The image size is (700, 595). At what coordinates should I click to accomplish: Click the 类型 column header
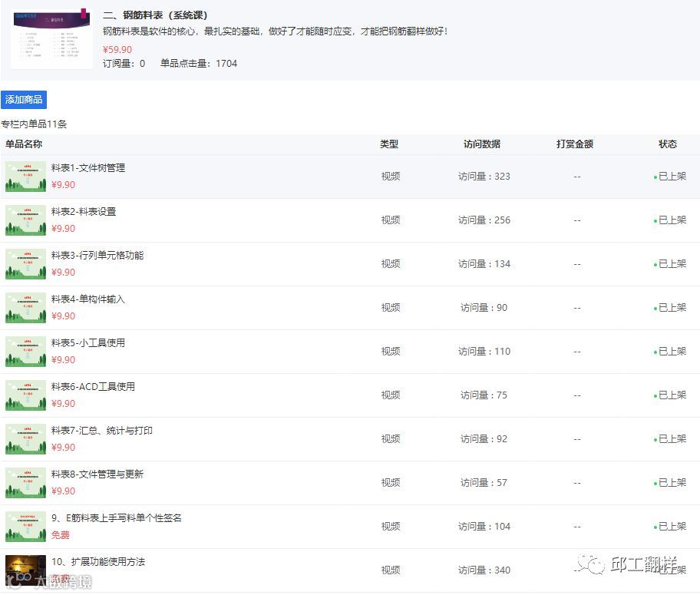[x=389, y=144]
